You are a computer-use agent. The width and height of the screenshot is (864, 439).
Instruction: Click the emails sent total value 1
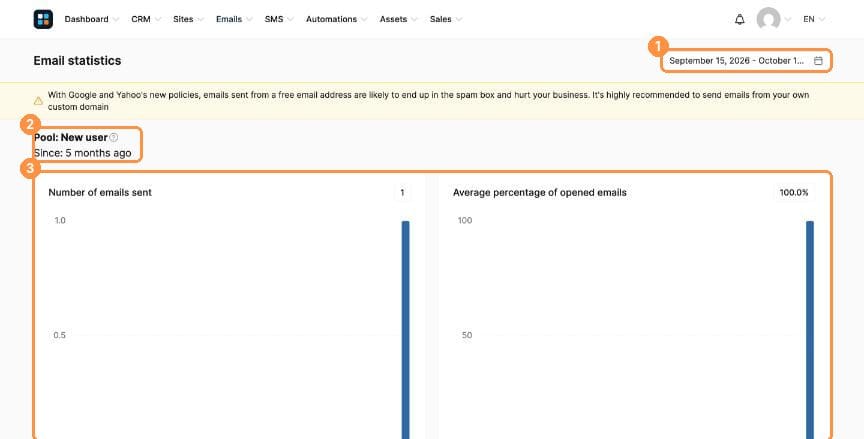402,193
